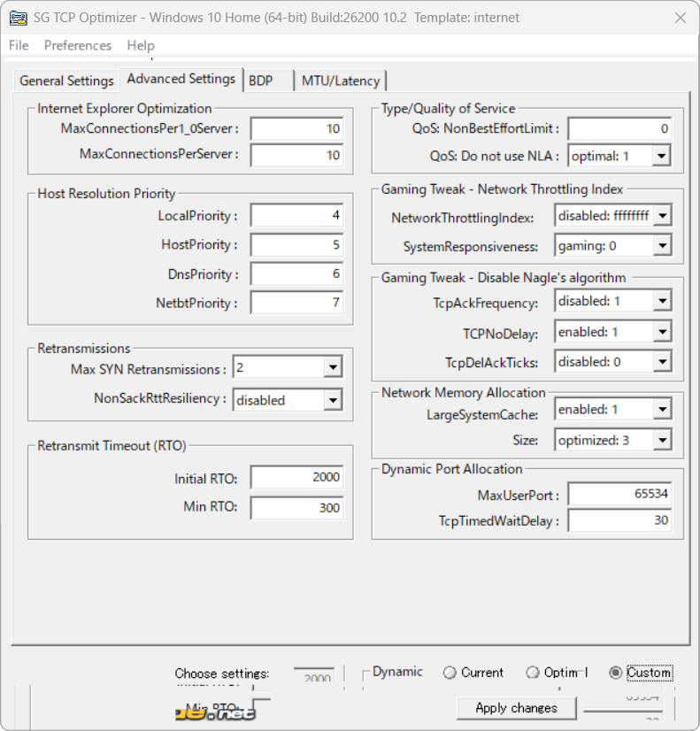Expand the NonSackRttResiliency dropdown

[x=333, y=400]
